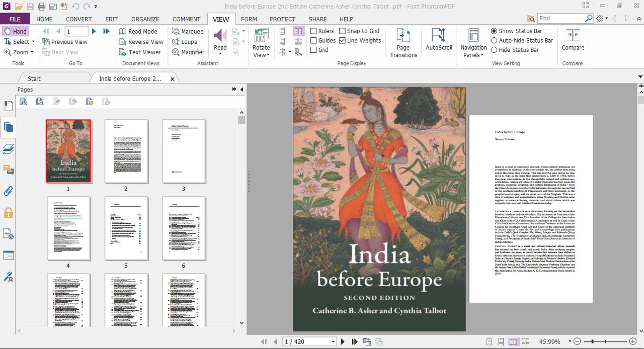Viewport: 644px width, 349px height.
Task: Select the Hand tool
Action: click(x=15, y=31)
